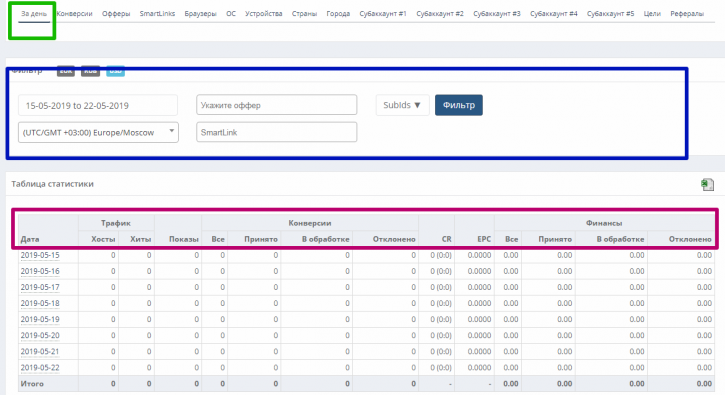Open the Субаккаунт #5 tab

coord(610,14)
